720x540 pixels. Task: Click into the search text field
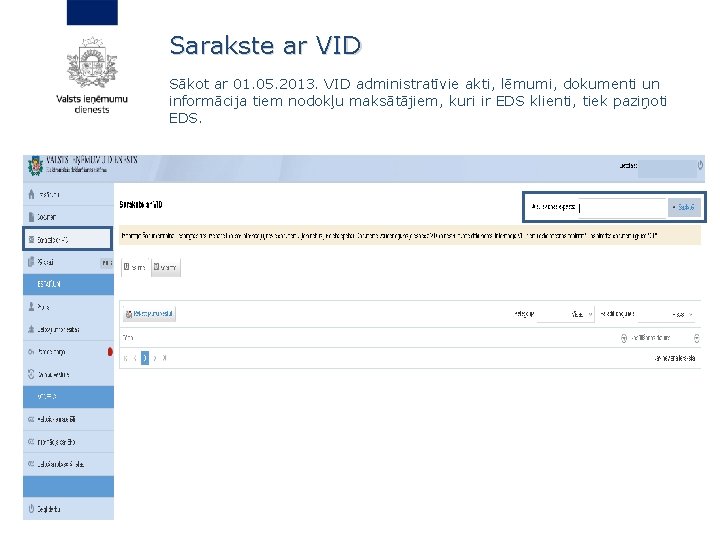pos(622,208)
